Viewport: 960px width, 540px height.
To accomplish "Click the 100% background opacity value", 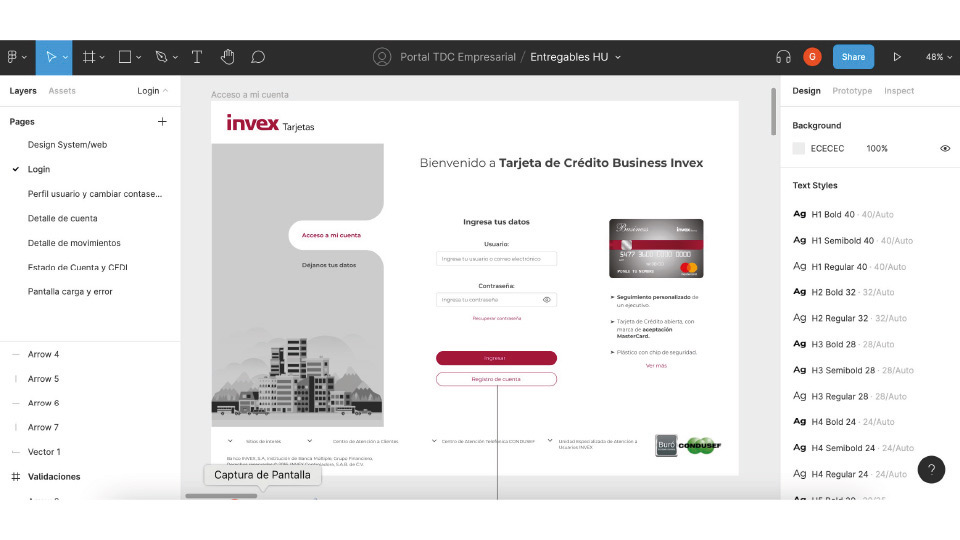I will (877, 148).
